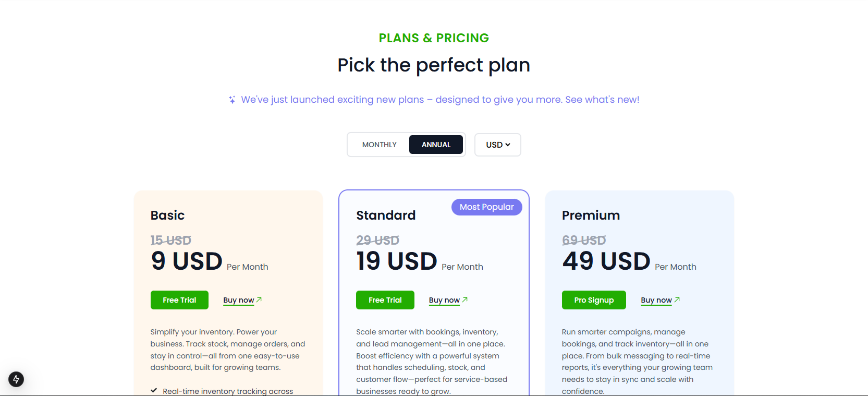Start Free Trial for the Basic plan
The image size is (868, 396).
coord(179,300)
